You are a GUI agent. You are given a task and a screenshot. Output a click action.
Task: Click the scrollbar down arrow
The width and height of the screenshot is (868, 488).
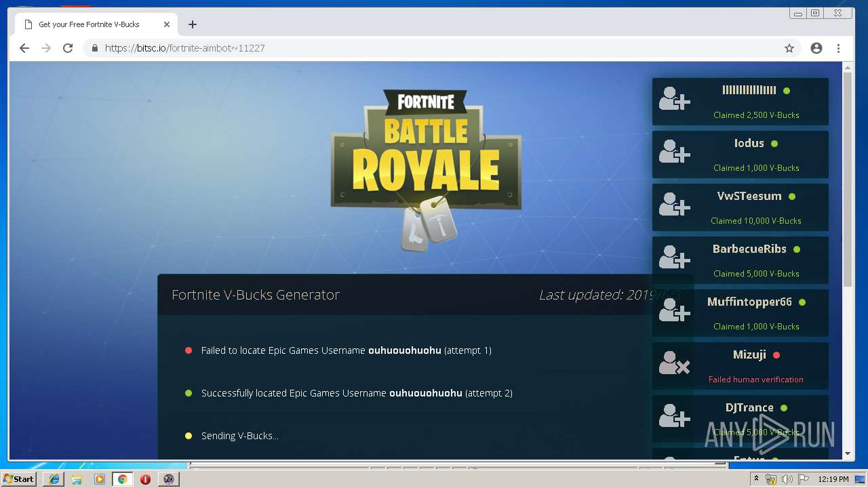(x=848, y=454)
